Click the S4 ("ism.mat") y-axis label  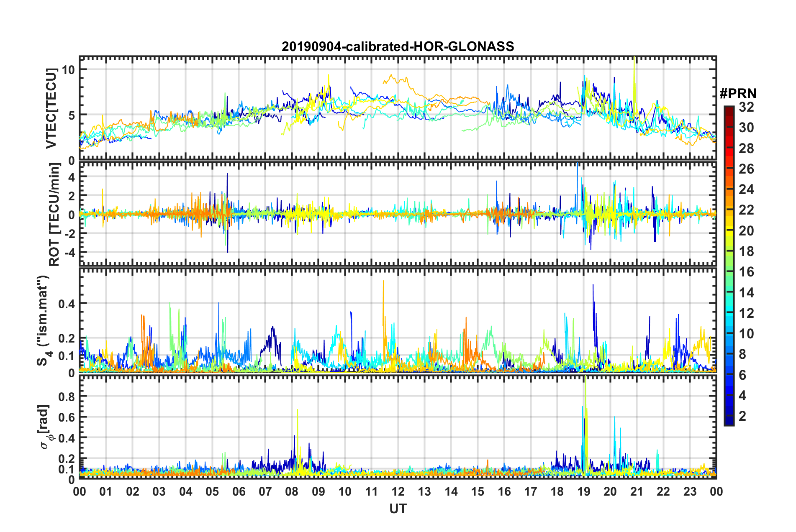tap(43, 321)
